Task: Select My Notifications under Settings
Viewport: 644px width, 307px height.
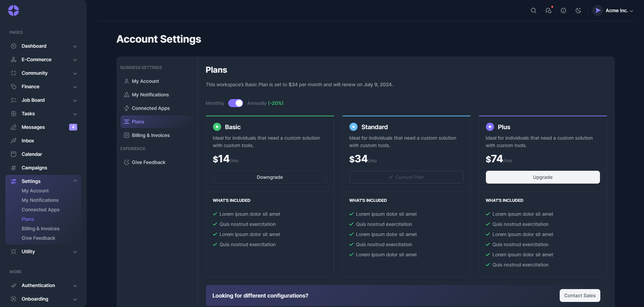Action: point(40,200)
